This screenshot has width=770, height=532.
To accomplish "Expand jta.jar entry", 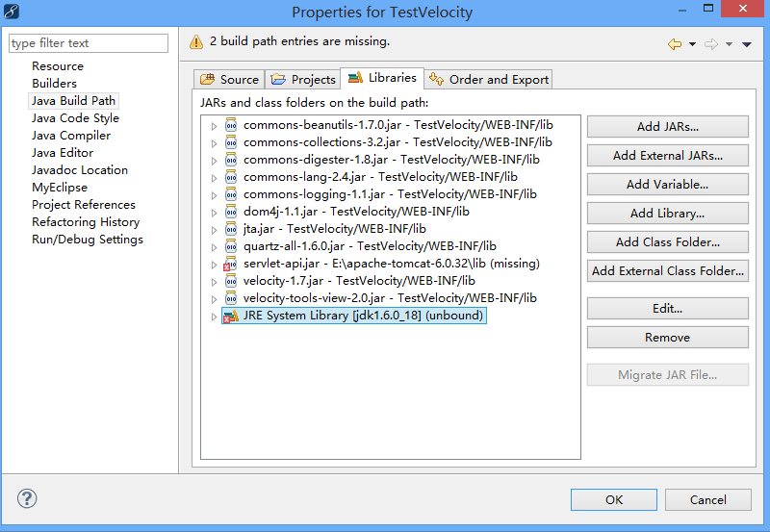I will click(x=214, y=230).
